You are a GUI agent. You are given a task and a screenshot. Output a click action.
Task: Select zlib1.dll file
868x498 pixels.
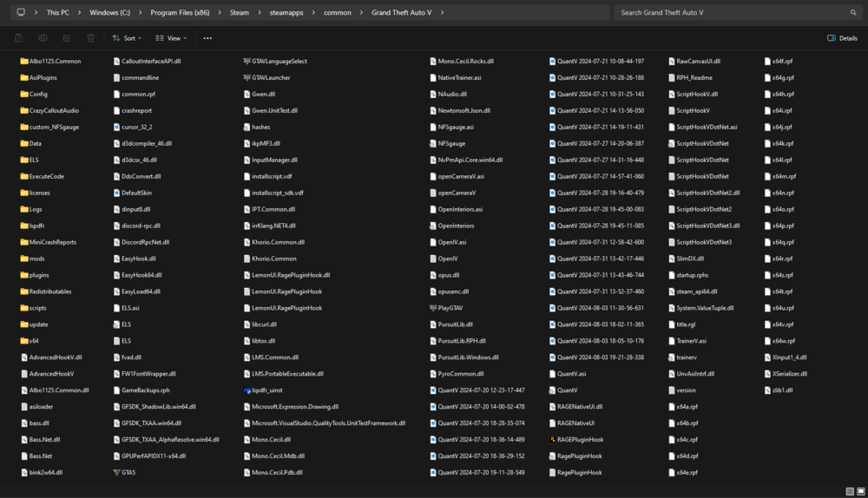779,390
